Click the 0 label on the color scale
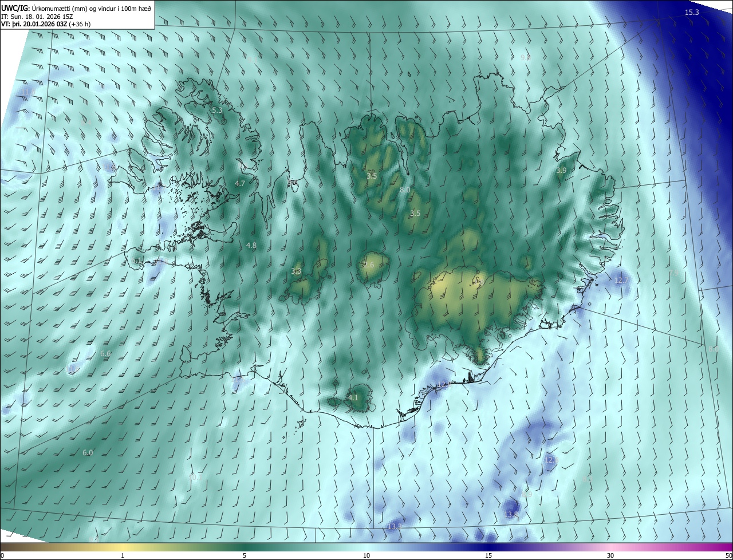733x560 pixels. (x=2, y=555)
